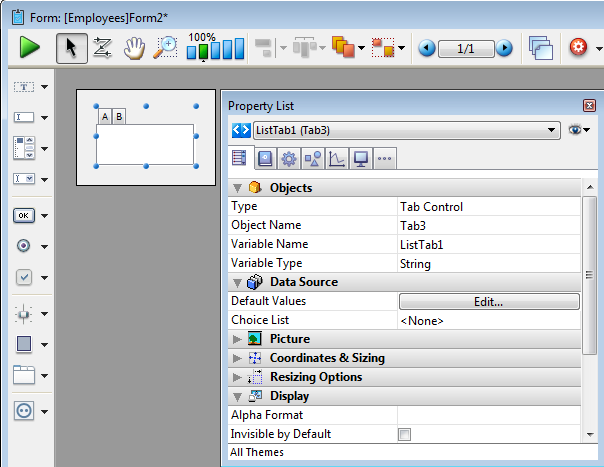
Task: Go to next form page arrow
Action: point(504,47)
